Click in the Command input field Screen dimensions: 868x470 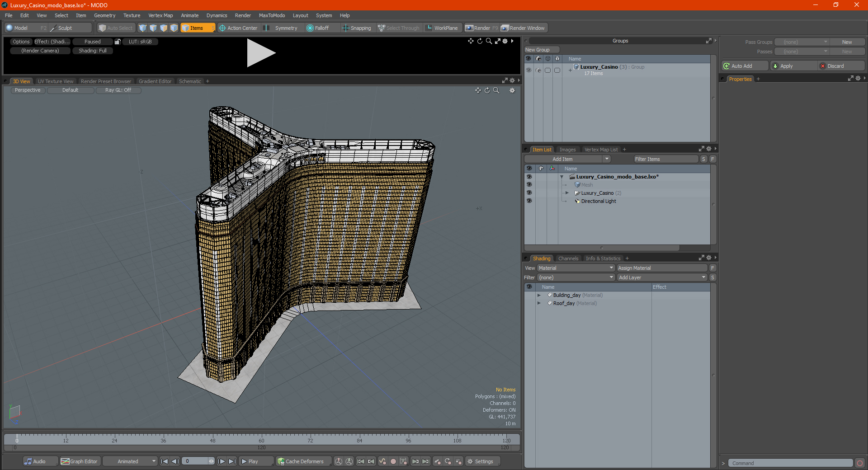coord(790,463)
